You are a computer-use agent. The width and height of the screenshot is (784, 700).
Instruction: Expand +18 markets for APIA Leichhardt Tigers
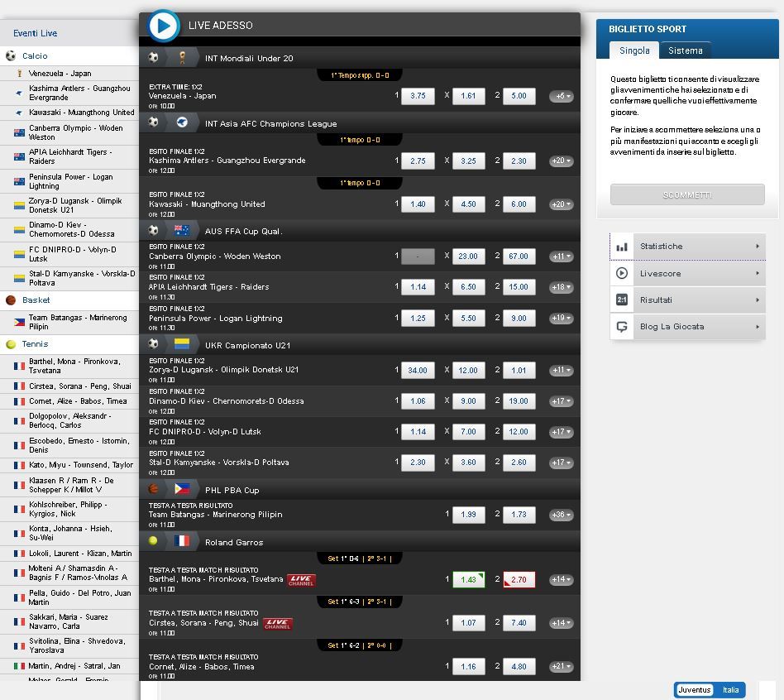click(x=561, y=287)
